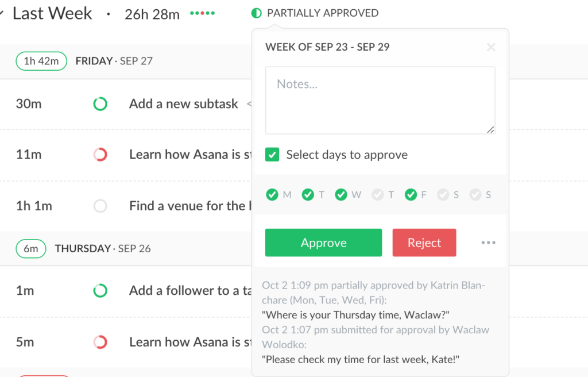Uncheck Wednesday in the day selector

pyautogui.click(x=341, y=194)
